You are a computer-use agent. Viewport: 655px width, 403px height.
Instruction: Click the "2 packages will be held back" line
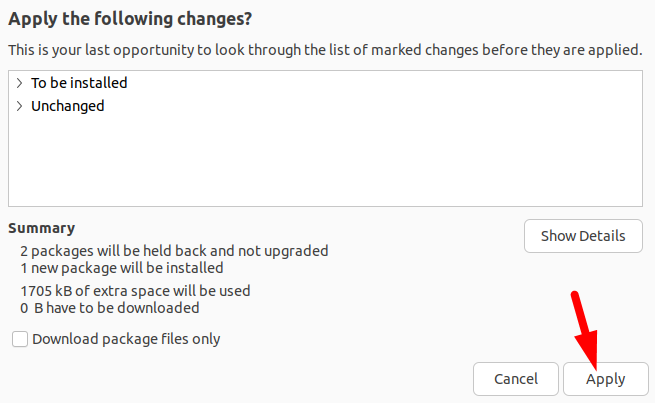coord(174,250)
